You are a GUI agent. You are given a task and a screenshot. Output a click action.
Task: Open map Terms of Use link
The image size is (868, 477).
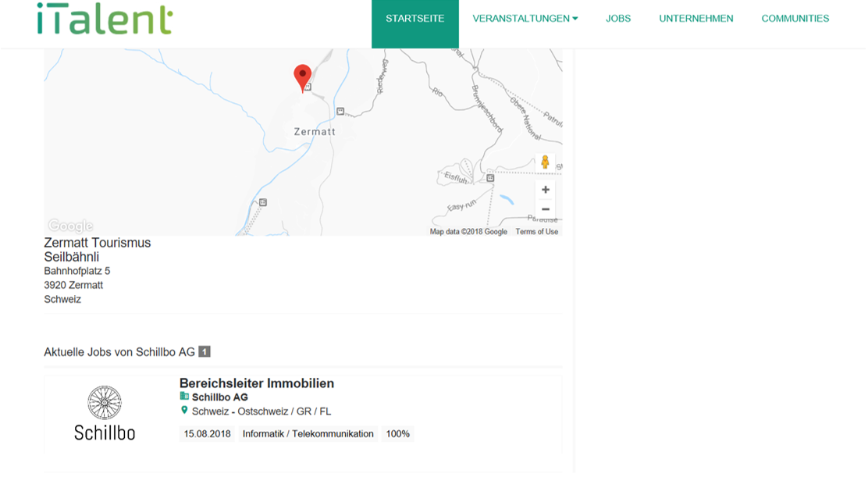point(537,232)
